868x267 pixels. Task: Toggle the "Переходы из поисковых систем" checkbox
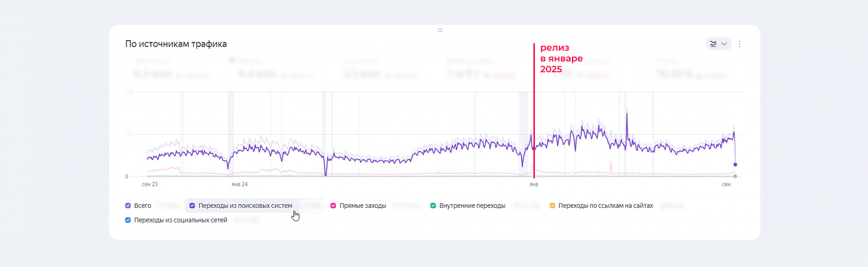point(192,206)
